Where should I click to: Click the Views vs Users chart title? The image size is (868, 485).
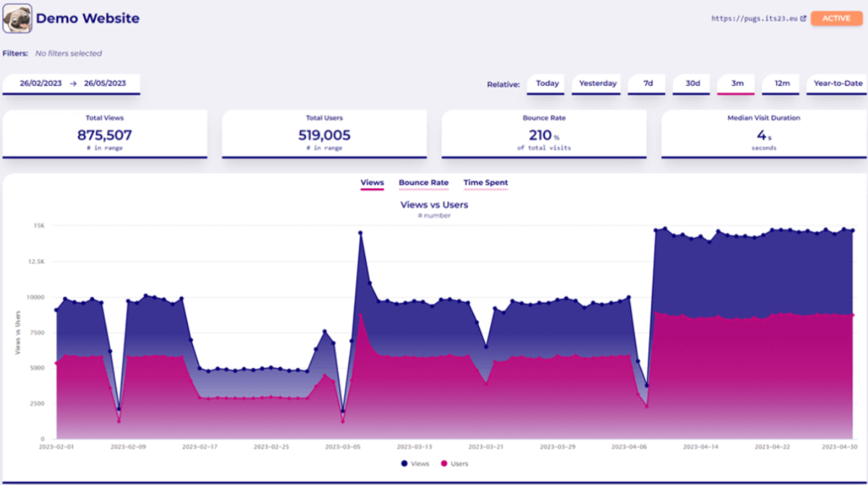pos(434,205)
